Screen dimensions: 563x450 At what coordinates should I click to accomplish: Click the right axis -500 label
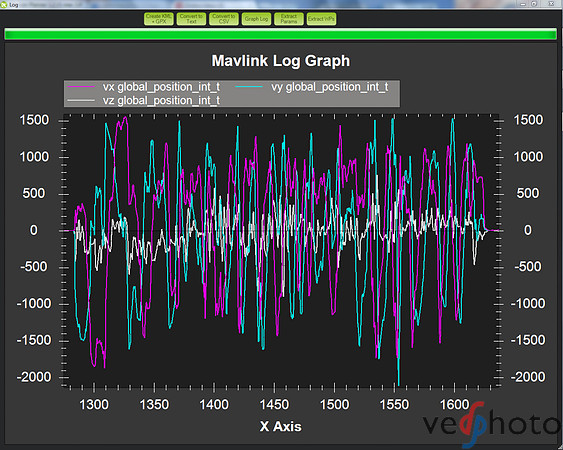point(528,267)
